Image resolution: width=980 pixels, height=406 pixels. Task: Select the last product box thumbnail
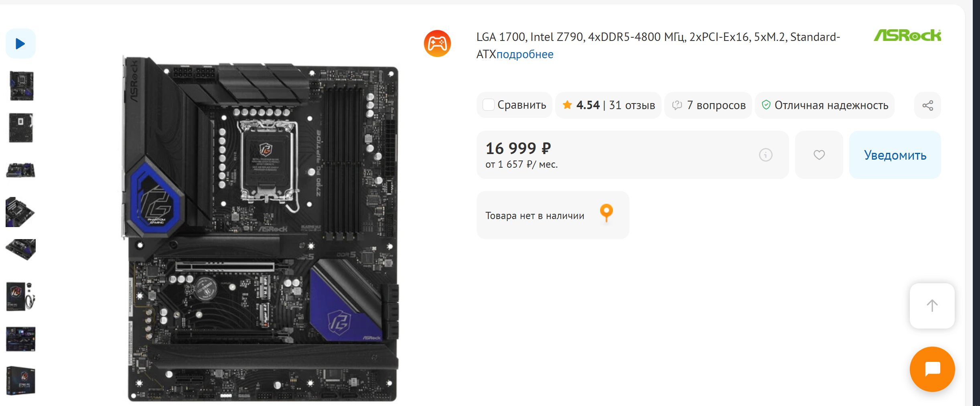coord(21,381)
